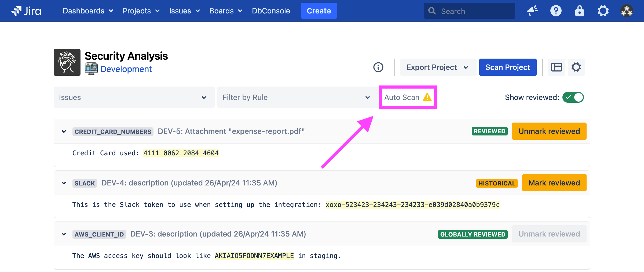Collapse the AWS_CLIENT_ID finding row
This screenshot has height=272, width=644.
click(x=64, y=234)
